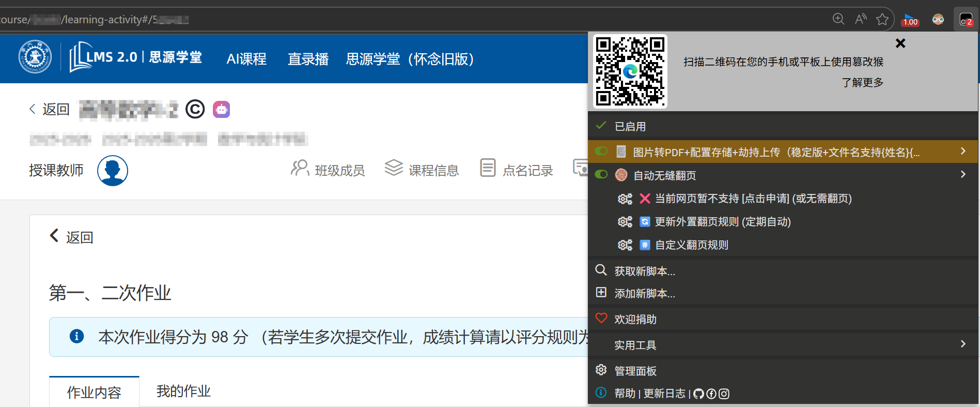Expand the 实用工具 submenu arrow

pyautogui.click(x=962, y=344)
